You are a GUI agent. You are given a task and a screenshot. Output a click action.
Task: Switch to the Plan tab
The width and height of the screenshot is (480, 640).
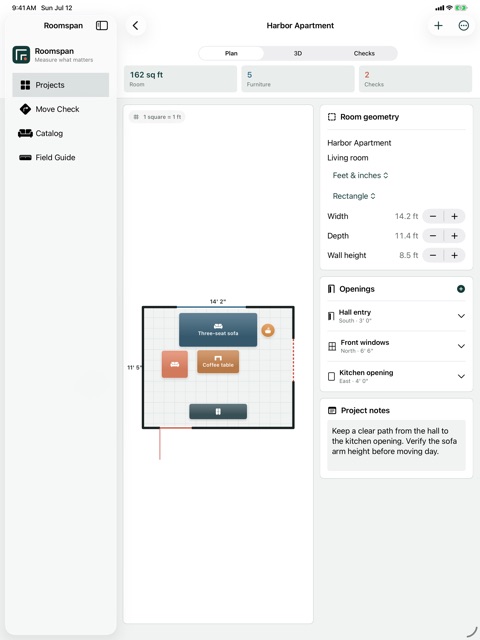point(231,53)
